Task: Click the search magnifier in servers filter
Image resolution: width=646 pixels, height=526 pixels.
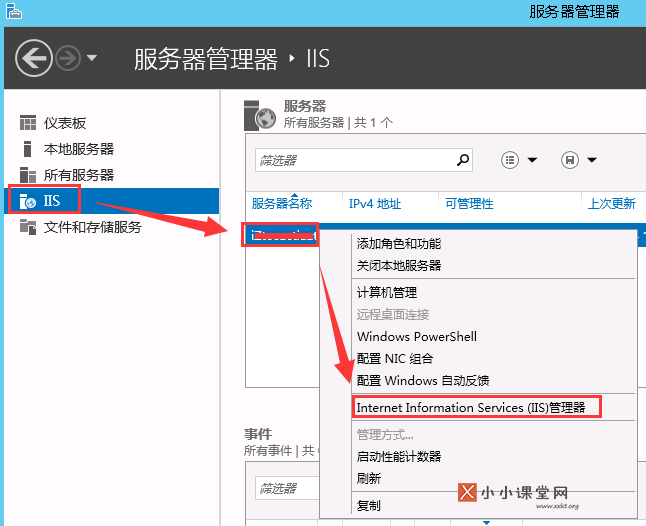Action: pos(463,160)
